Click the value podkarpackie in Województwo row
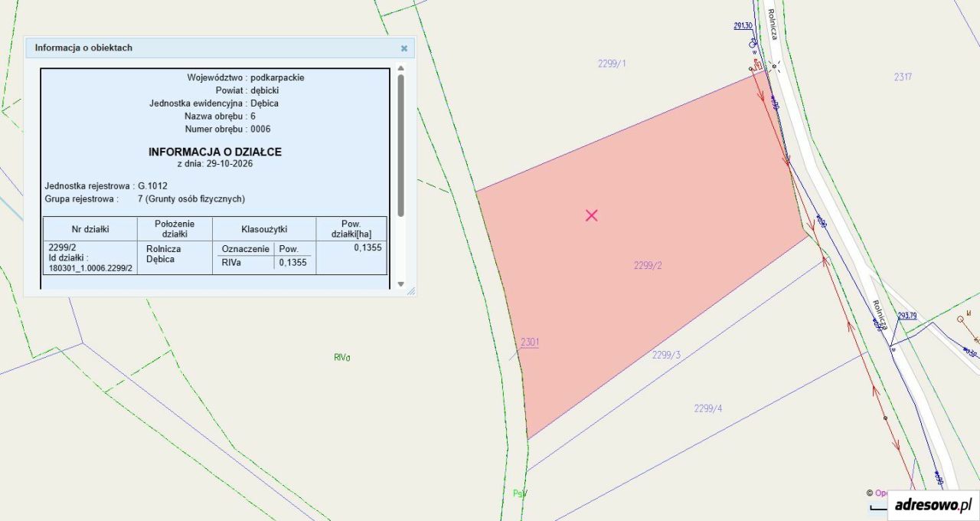 tap(277, 77)
